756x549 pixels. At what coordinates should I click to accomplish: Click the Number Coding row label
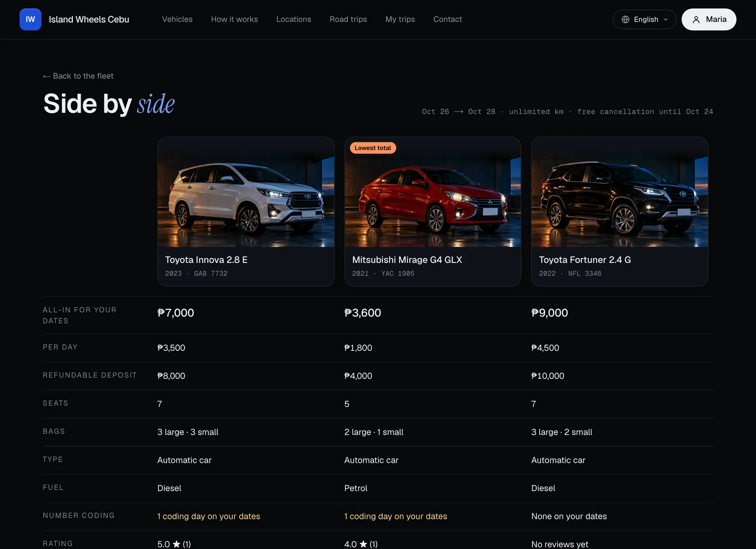[x=78, y=515]
